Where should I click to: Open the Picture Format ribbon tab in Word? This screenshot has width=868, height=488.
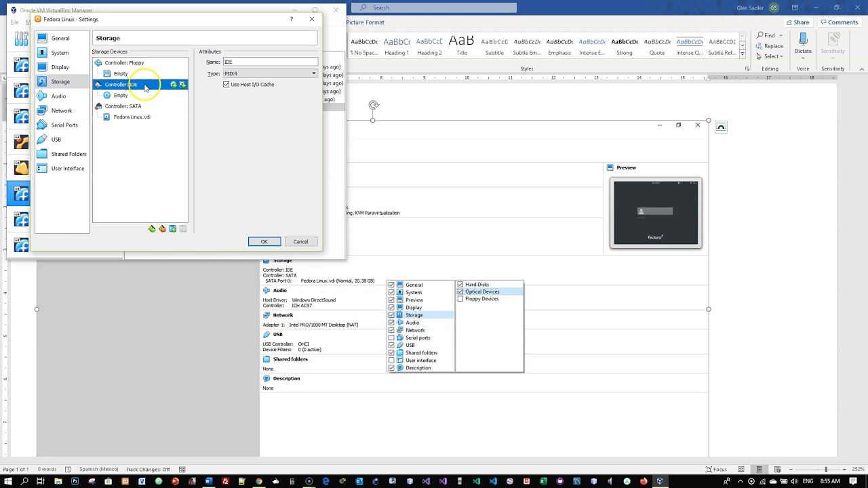click(x=365, y=22)
